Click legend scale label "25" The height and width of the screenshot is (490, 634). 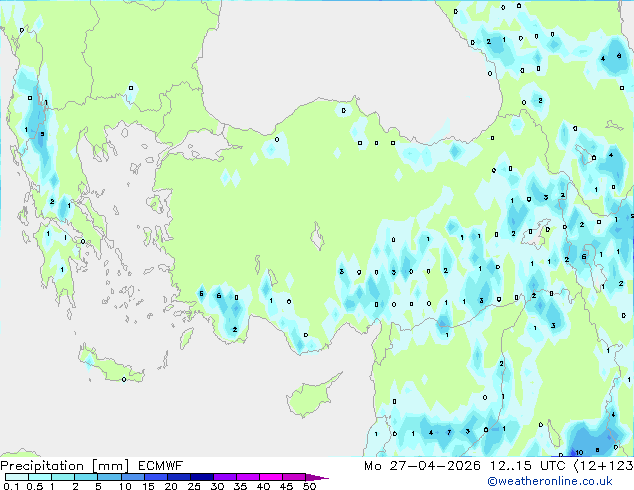pyautogui.click(x=194, y=486)
